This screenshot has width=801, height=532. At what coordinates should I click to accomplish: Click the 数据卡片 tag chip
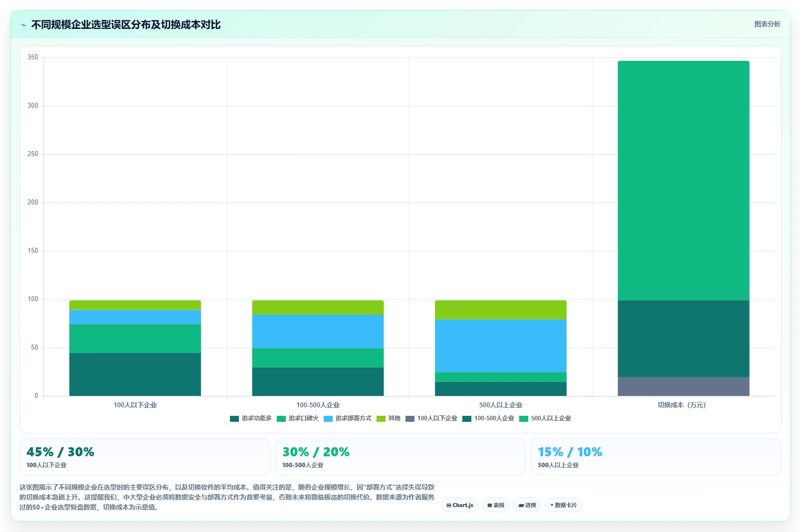564,505
